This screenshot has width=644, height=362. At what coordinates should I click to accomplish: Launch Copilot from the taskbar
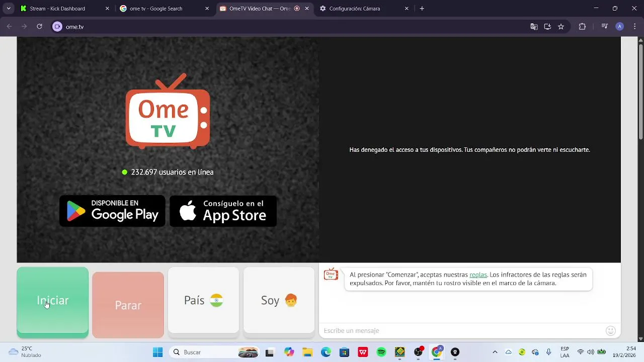tap(289, 352)
